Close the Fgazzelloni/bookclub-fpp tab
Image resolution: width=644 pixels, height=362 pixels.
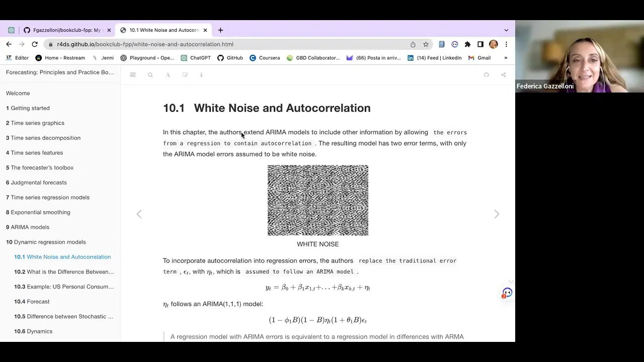coord(109,30)
